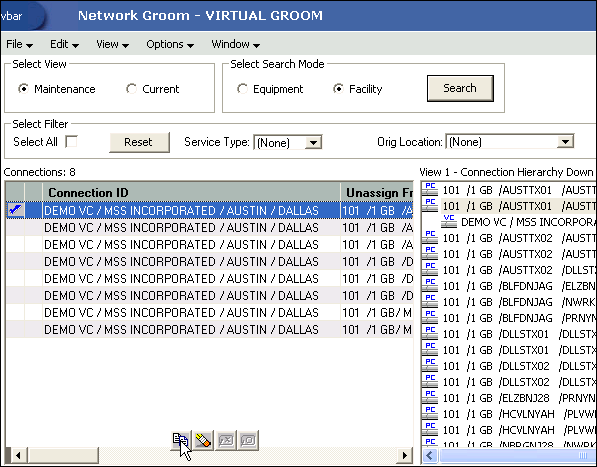Click the Connection ID column header
The height and width of the screenshot is (467, 597).
click(x=191, y=192)
